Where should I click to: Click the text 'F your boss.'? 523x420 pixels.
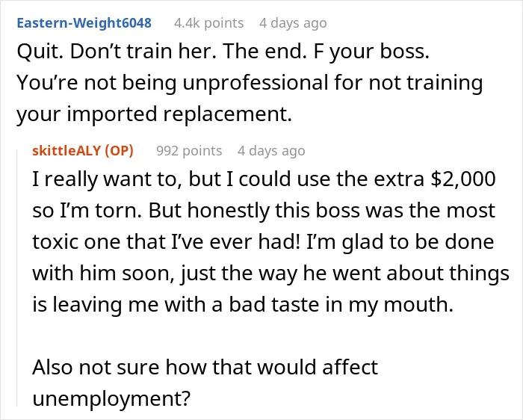click(x=371, y=52)
